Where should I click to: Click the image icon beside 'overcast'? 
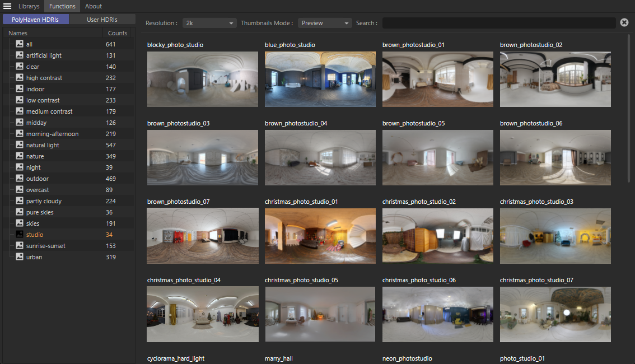20,189
